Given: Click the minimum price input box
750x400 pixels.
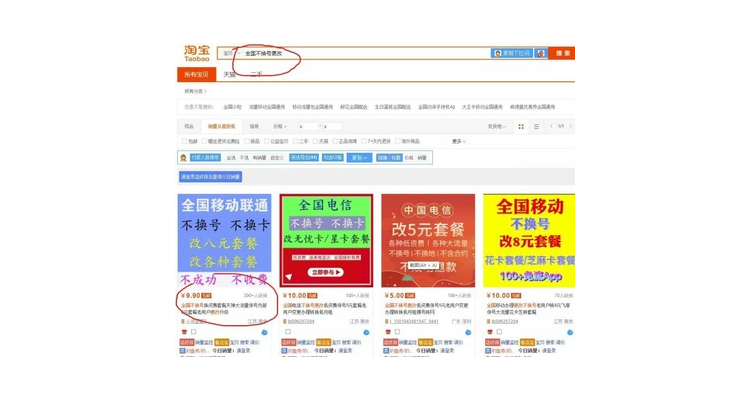Looking at the screenshot, I should (308, 127).
